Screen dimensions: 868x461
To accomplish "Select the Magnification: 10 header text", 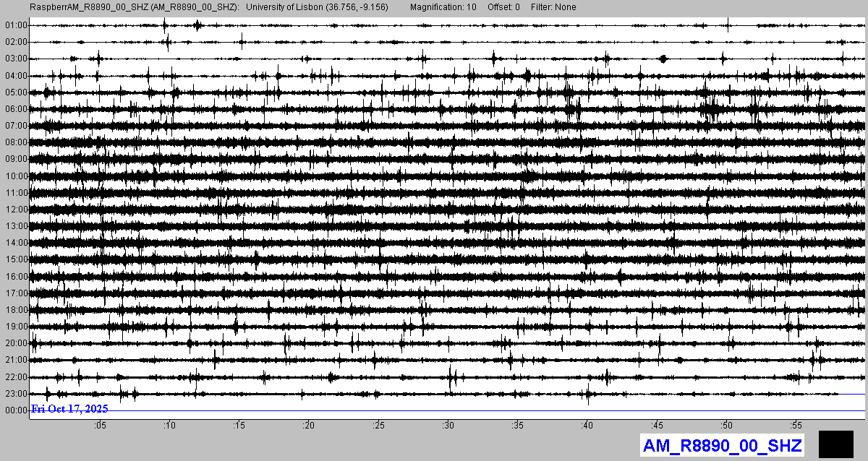I will click(x=443, y=7).
